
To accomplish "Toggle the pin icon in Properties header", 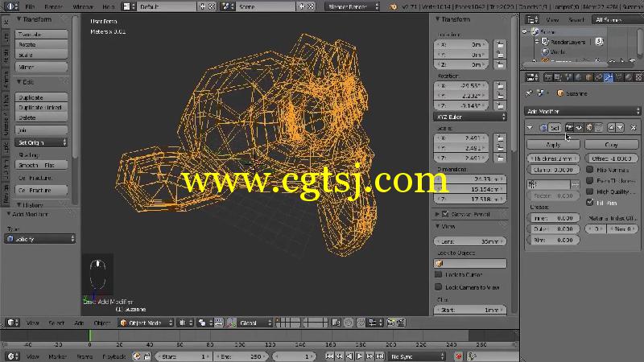I will tap(529, 93).
